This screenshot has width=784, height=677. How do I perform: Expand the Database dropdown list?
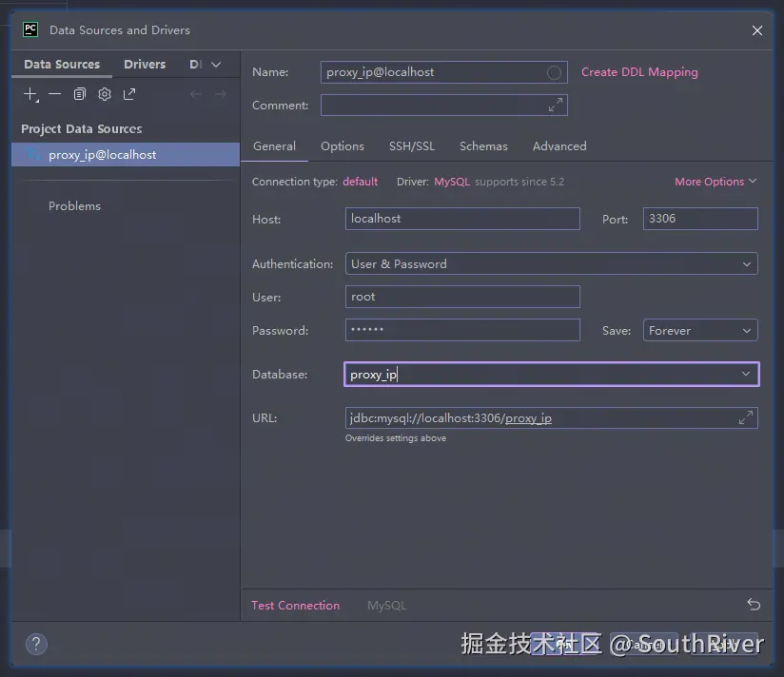click(746, 375)
